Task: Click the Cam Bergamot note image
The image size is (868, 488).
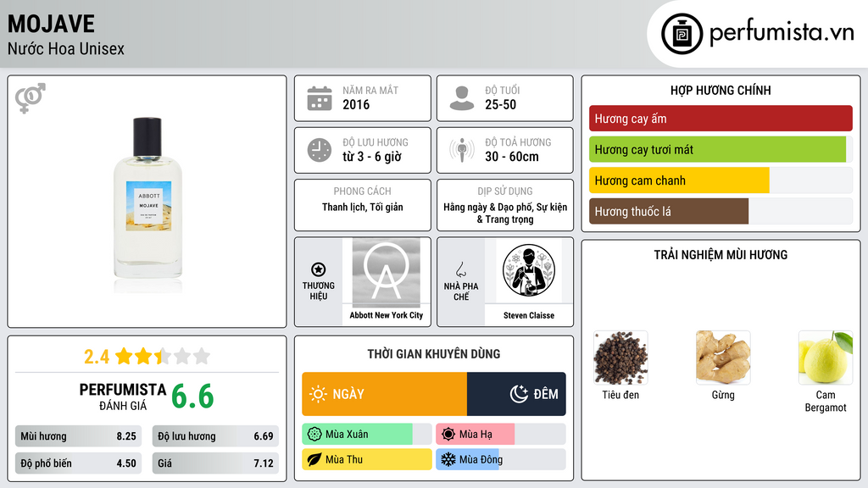Action: pos(826,358)
